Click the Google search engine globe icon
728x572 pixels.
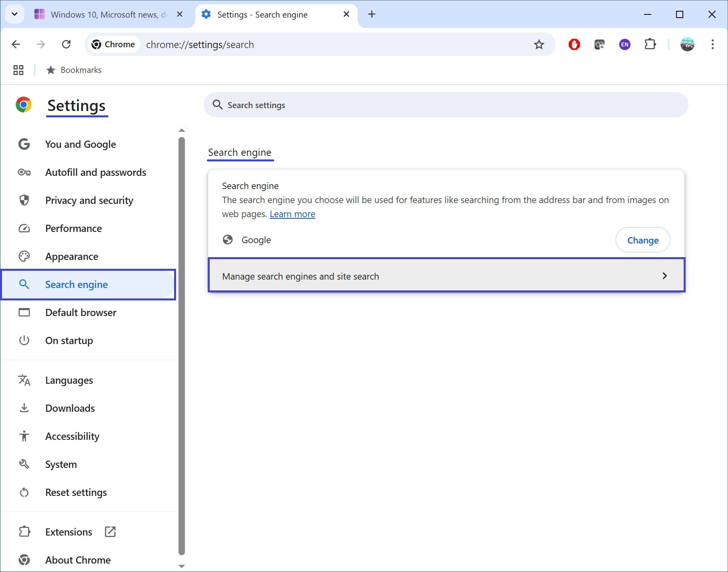click(228, 240)
